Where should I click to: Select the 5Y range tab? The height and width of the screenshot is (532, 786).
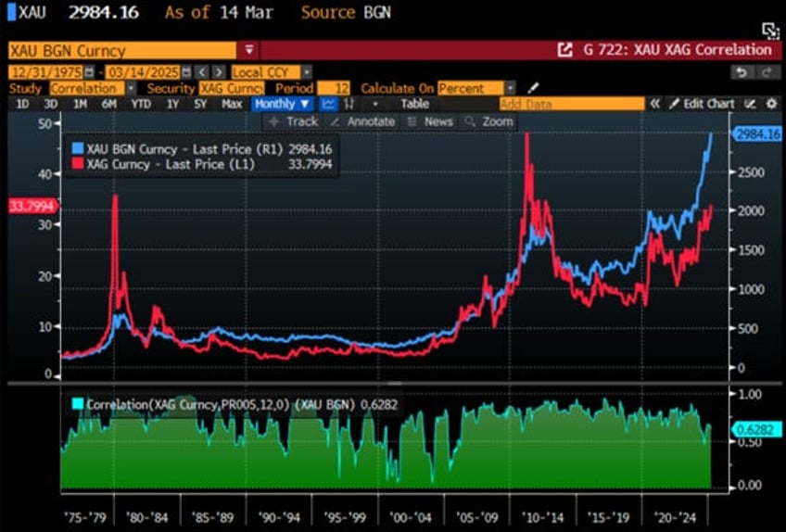point(200,104)
